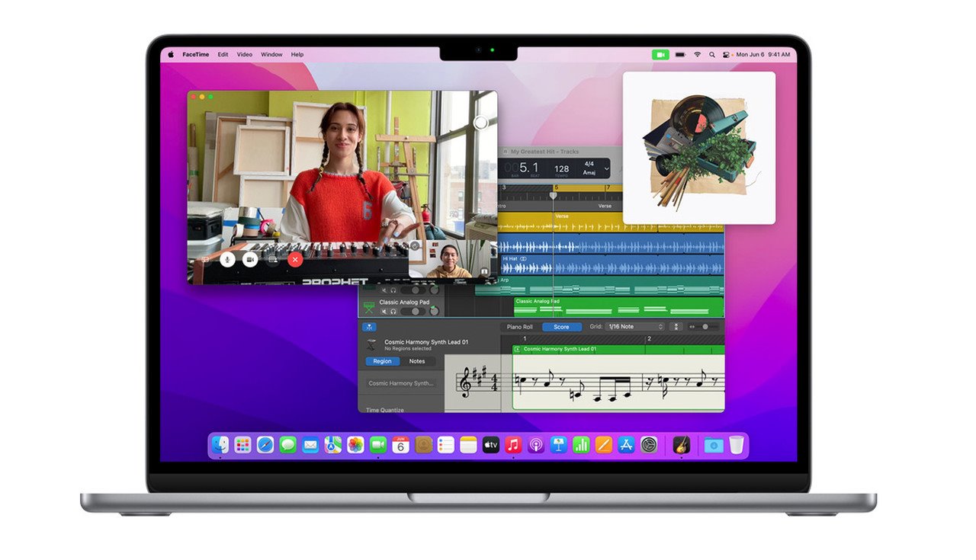Switch to the Notes tab in the inspector
This screenshot has width=976, height=560.
[417, 361]
